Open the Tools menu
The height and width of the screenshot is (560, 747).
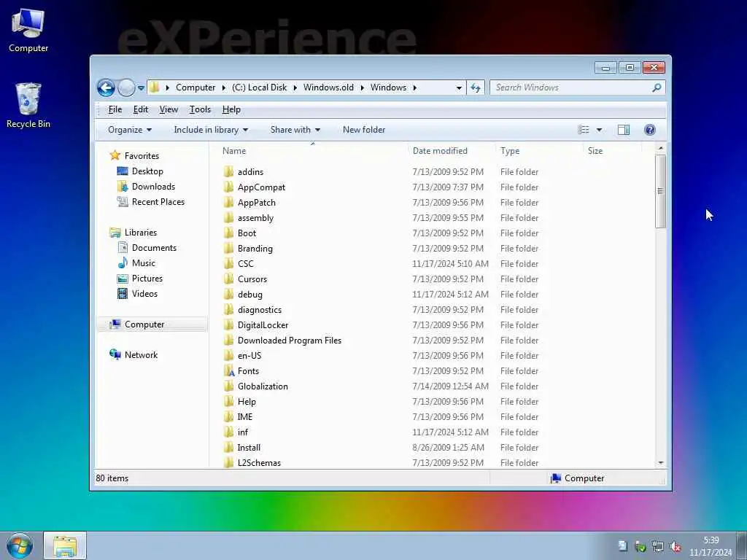tap(200, 109)
